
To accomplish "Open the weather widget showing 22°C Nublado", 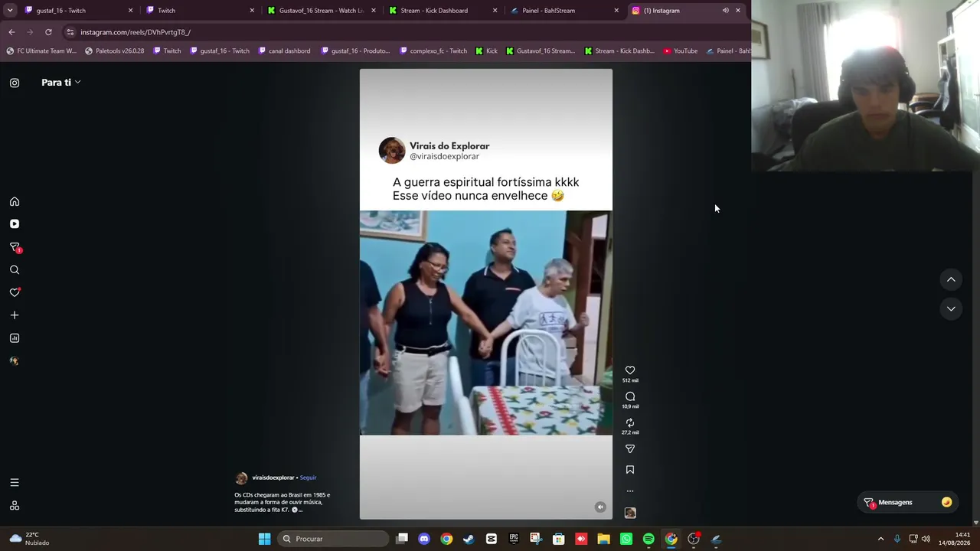I will (31, 539).
